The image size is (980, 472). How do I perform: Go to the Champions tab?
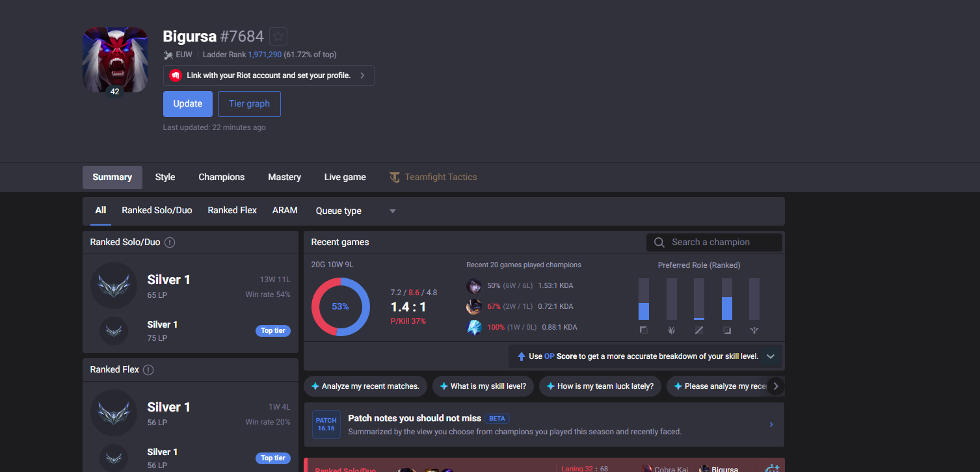(x=222, y=177)
